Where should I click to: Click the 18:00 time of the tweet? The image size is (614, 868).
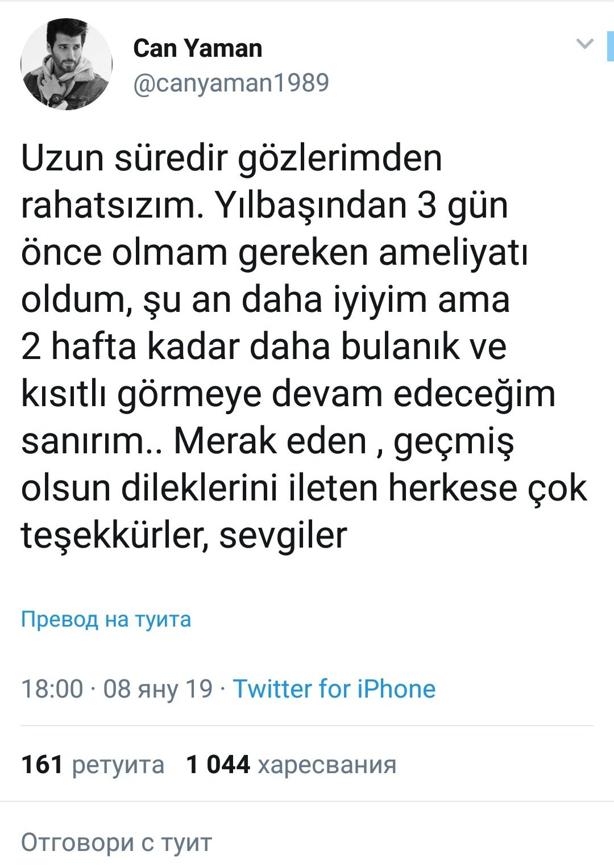(52, 688)
